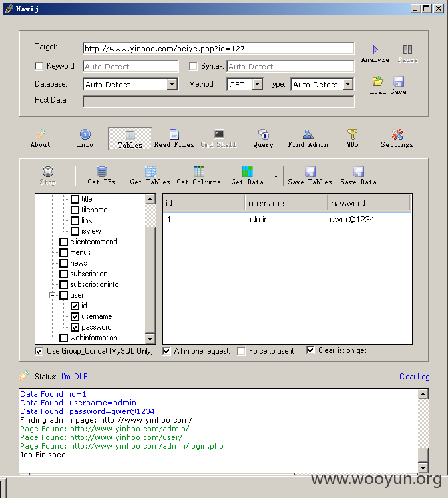
Task: Click the log scroll up arrow
Action: coord(423,394)
